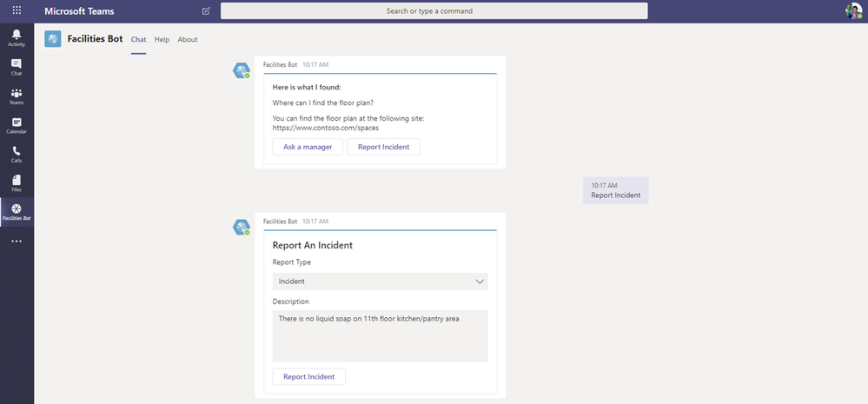868x404 pixels.
Task: Click the user profile avatar
Action: click(853, 10)
